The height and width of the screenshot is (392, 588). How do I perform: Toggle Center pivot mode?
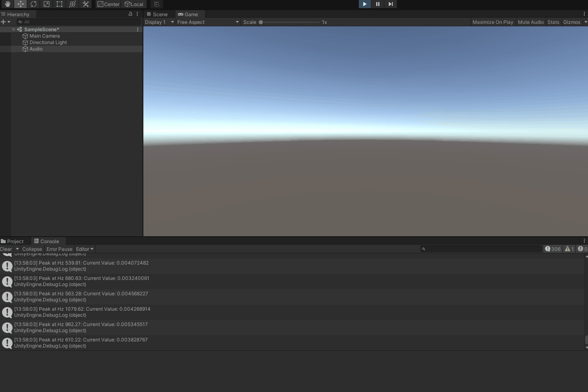109,4
